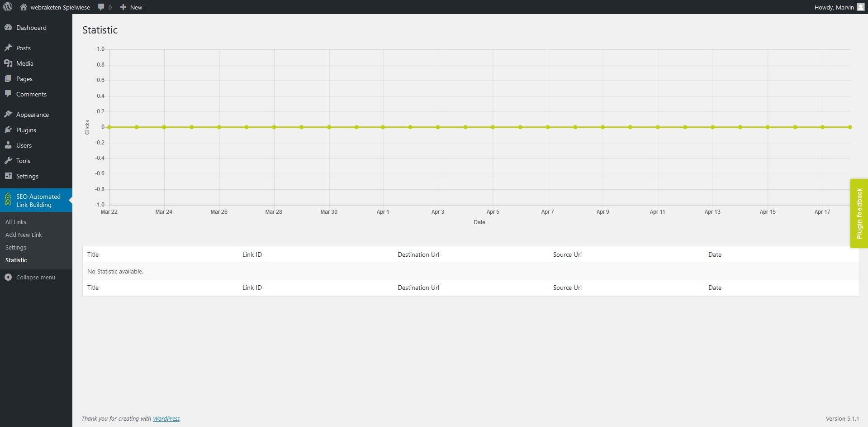
Task: Click the Appearance paintbrush icon
Action: [8, 114]
